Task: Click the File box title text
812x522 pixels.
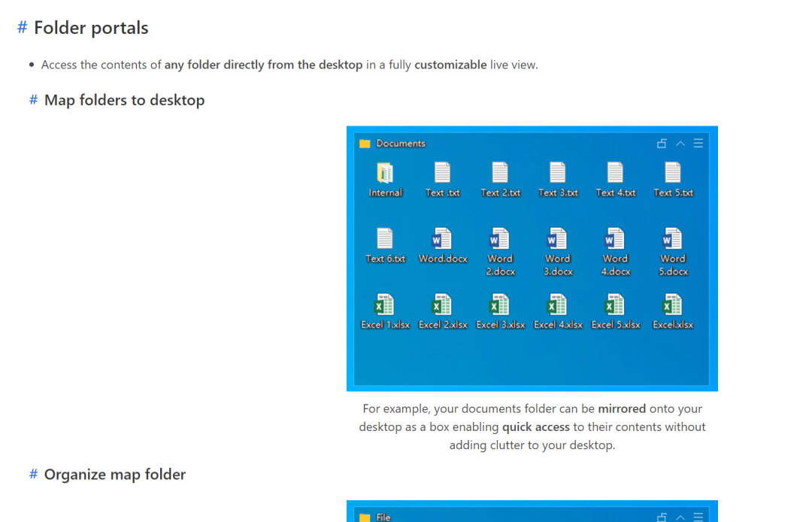Action: pos(383,517)
